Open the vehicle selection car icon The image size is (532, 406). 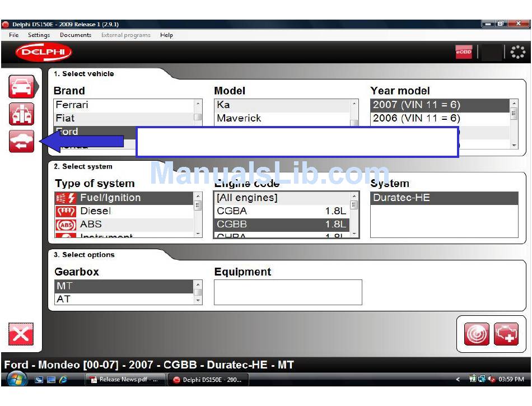(x=21, y=87)
